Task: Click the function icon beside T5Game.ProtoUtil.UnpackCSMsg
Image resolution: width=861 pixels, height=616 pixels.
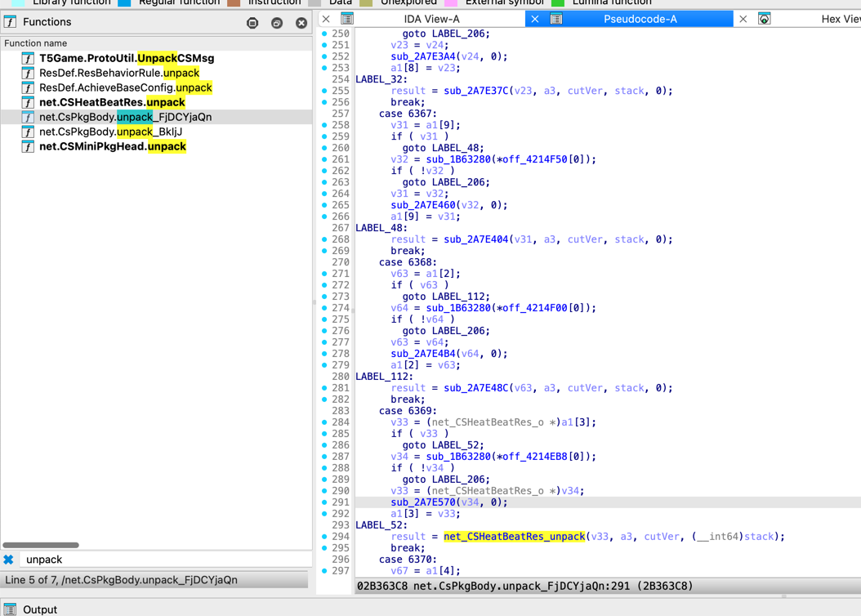Action: 28,58
